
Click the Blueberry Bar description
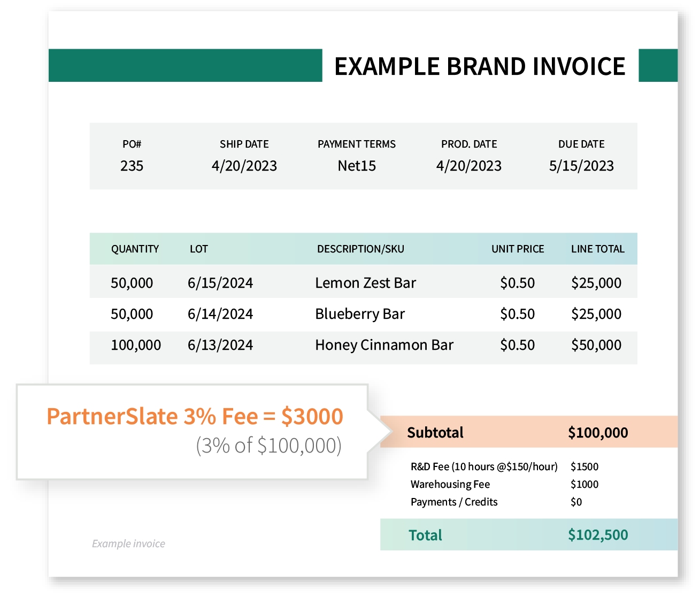coord(360,314)
